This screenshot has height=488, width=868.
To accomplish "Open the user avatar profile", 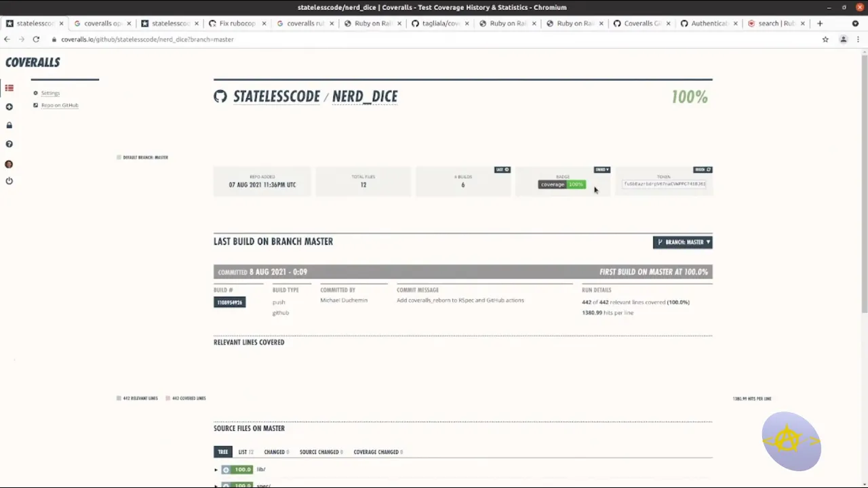I will click(9, 164).
